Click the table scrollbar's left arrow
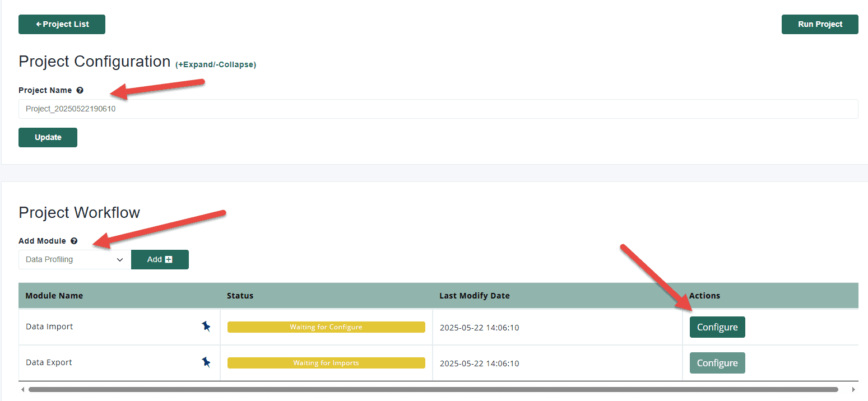This screenshot has width=868, height=401. coord(22,389)
